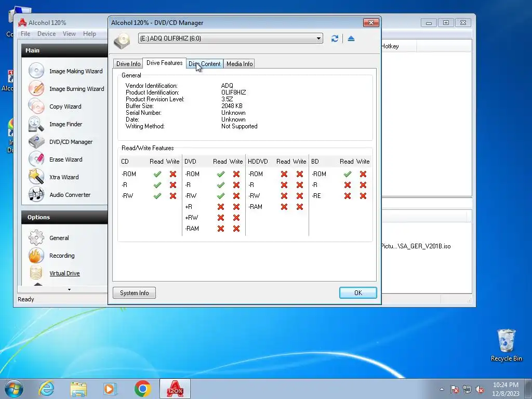Start the Copy Wizard icon
Image resolution: width=532 pixels, height=399 pixels.
tap(36, 106)
